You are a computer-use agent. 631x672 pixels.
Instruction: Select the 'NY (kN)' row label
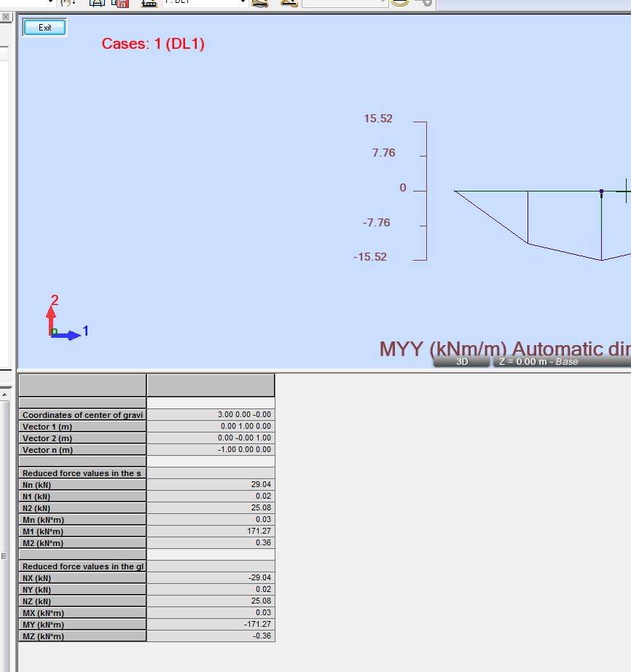[x=82, y=589]
